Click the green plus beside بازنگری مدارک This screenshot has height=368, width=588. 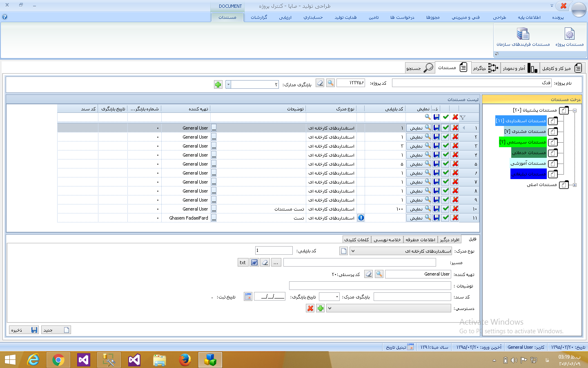pyautogui.click(x=218, y=84)
